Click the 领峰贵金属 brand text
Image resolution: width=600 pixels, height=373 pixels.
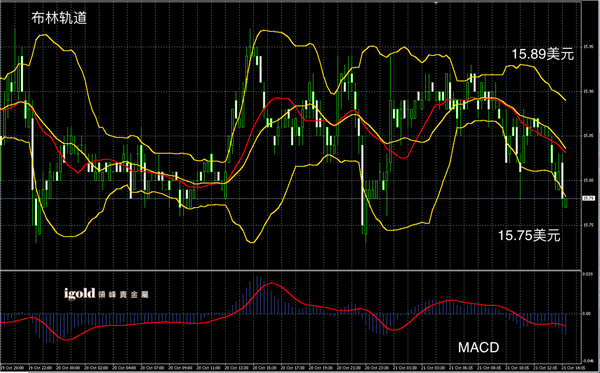pos(123,295)
